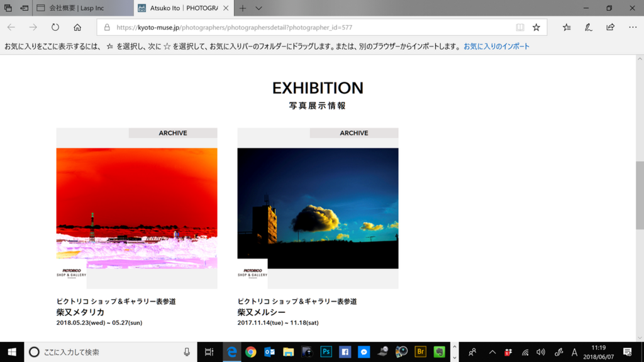Open the 柴又メルシー exhibition title

click(x=261, y=312)
